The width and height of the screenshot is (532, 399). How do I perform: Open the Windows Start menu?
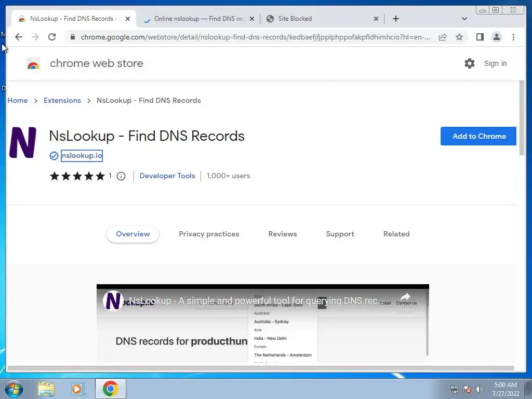click(14, 389)
